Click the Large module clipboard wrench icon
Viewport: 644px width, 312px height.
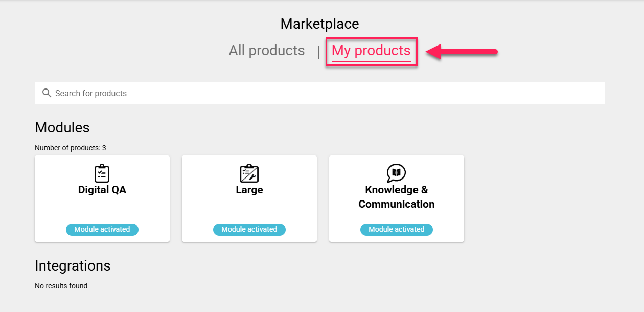(x=249, y=173)
